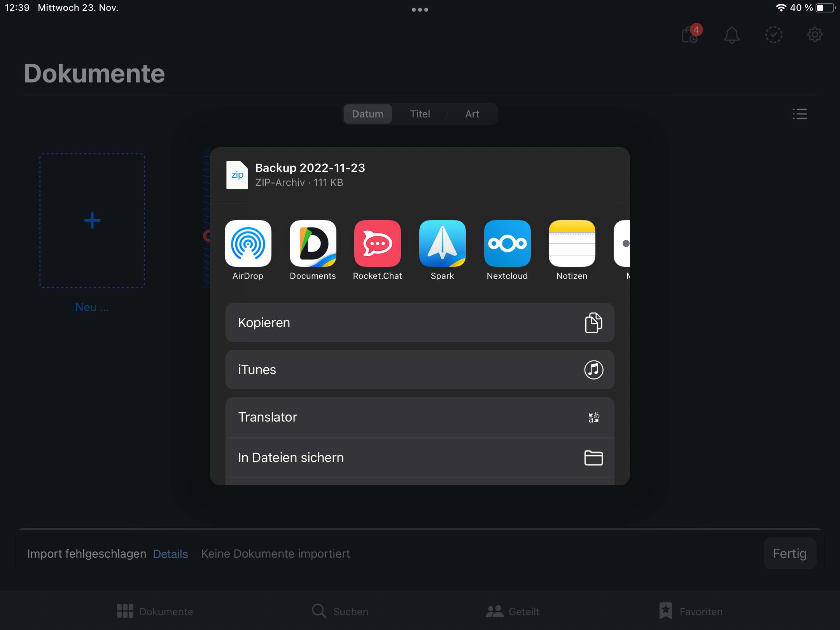Open Details of failed import
840x630 pixels.
tap(170, 554)
